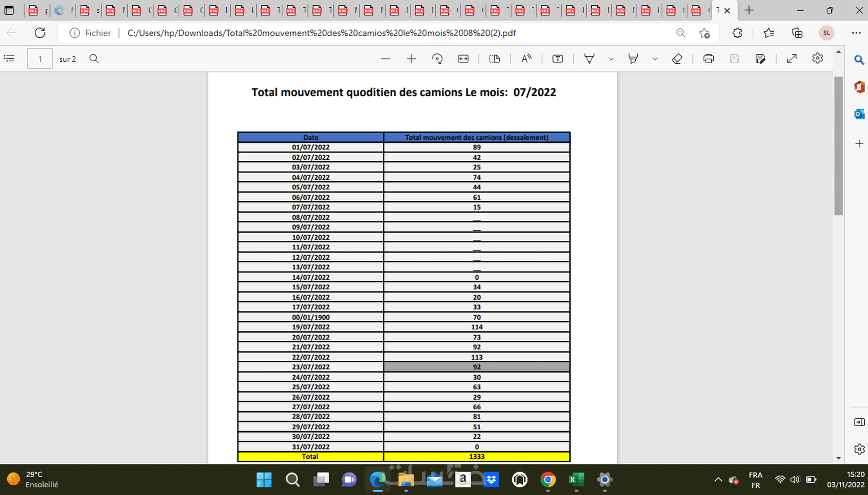Rotate the PDF page
868x495 pixels.
[x=437, y=59]
